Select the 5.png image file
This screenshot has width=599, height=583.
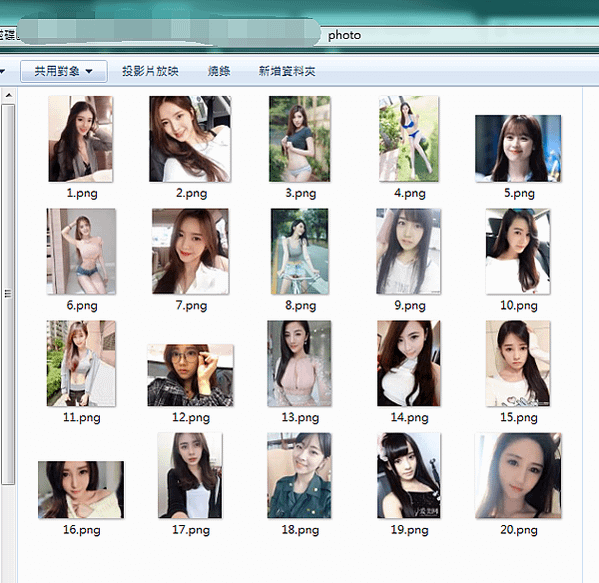pos(518,148)
